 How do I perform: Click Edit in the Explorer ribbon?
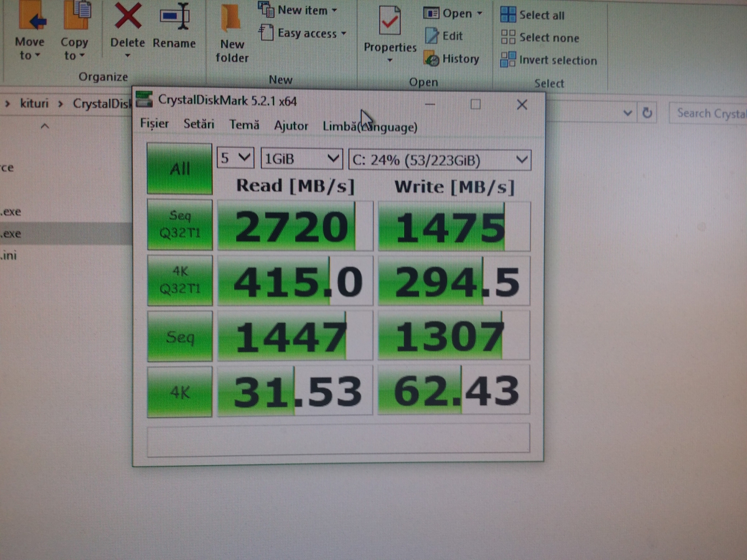(444, 36)
